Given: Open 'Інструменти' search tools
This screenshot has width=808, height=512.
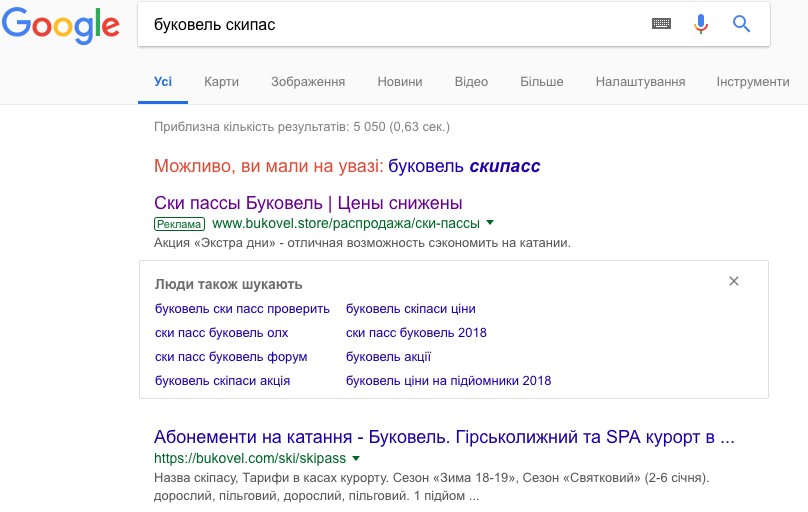Looking at the screenshot, I should pyautogui.click(x=753, y=81).
